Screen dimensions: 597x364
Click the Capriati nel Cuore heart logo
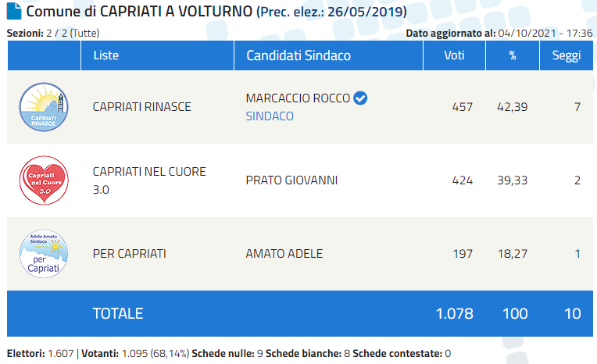(44, 180)
